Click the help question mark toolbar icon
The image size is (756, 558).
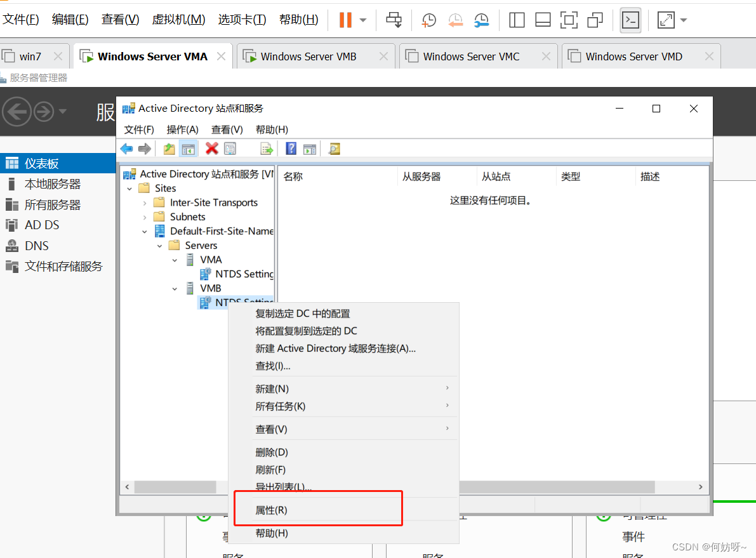[291, 149]
